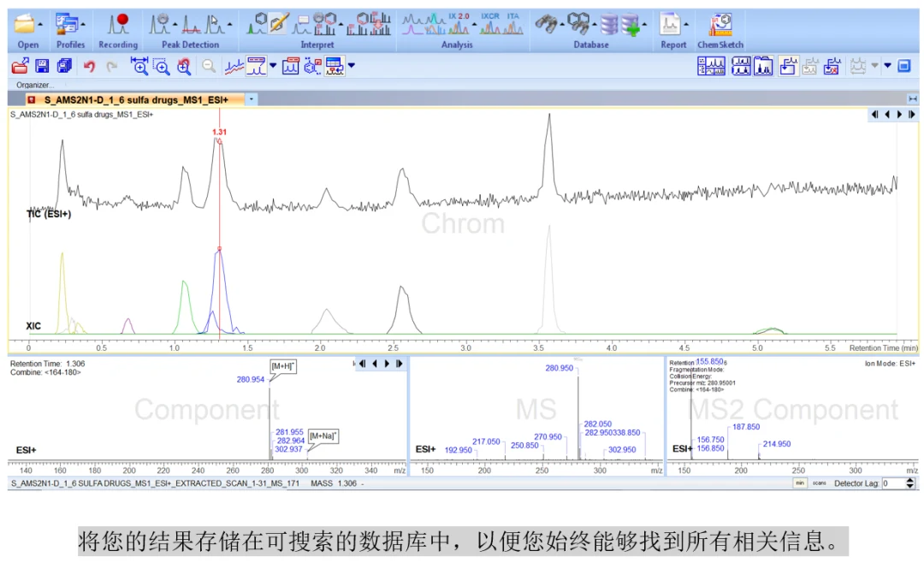This screenshot has height=563, width=924.
Task: Go to next chromatogram with the right arrow
Action: point(899,115)
